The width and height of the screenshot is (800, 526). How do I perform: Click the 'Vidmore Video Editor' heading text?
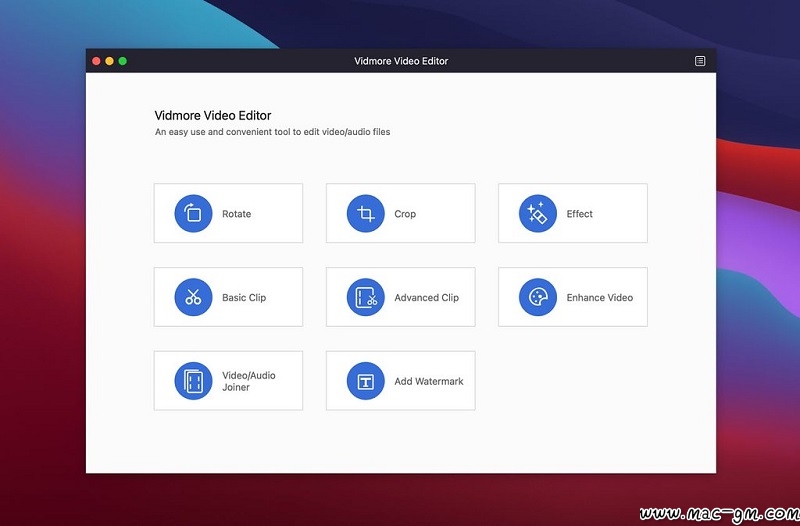click(213, 115)
